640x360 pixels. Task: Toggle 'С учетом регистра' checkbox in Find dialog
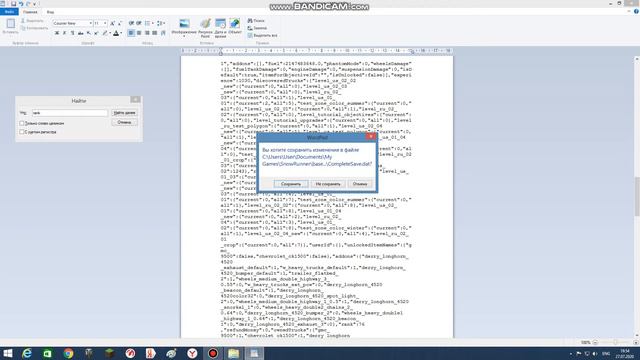tap(22, 132)
